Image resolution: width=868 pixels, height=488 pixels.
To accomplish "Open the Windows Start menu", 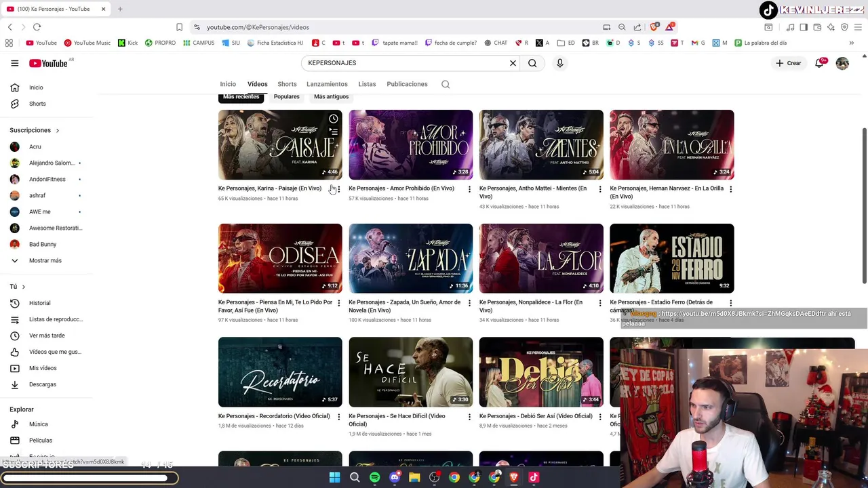I will pos(334,477).
